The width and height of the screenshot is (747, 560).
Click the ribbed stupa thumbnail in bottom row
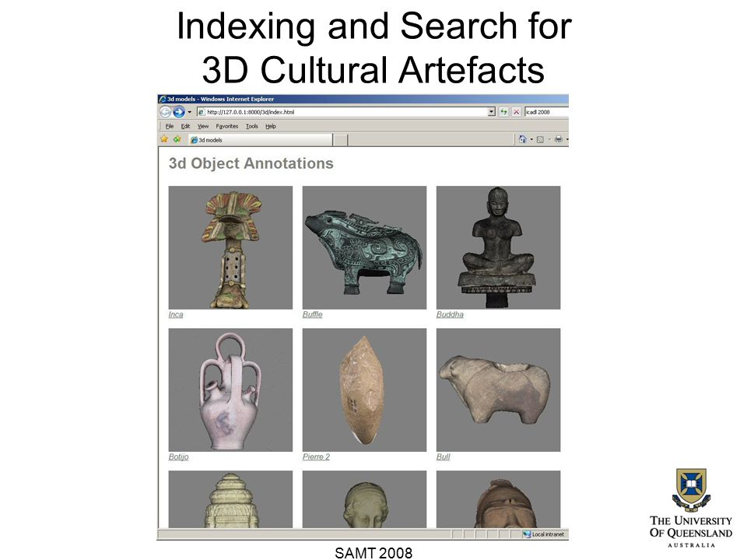point(230,499)
